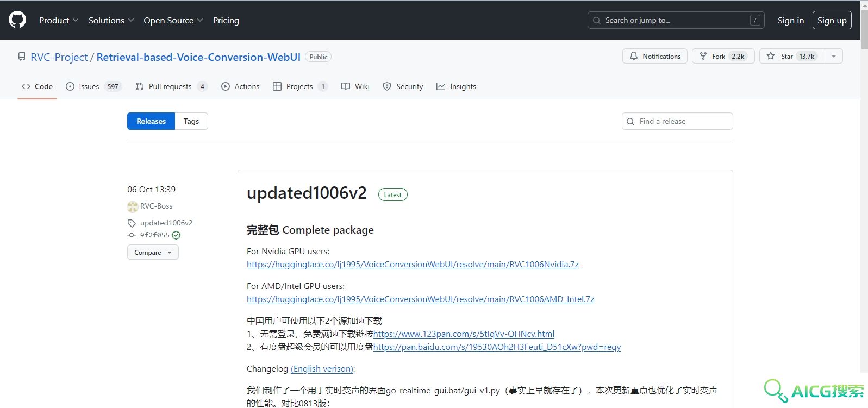Open the updated1006v2 tag link
The width and height of the screenshot is (868, 408).
[166, 223]
